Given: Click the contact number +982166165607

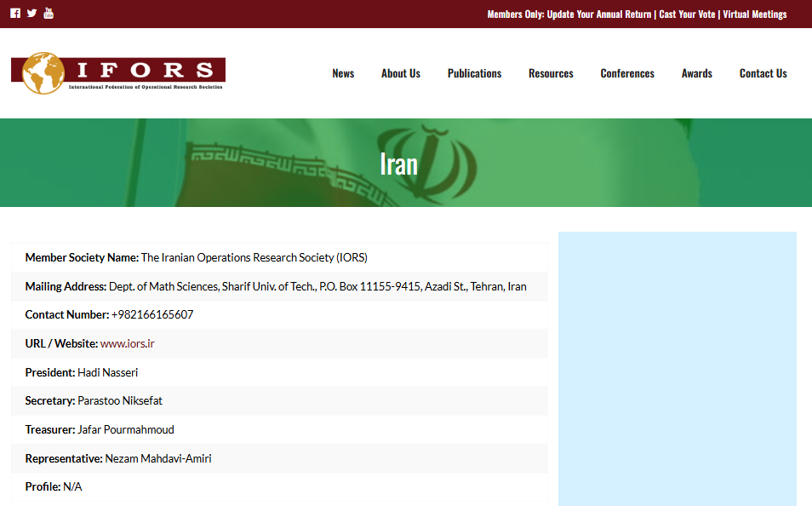Looking at the screenshot, I should 152,315.
